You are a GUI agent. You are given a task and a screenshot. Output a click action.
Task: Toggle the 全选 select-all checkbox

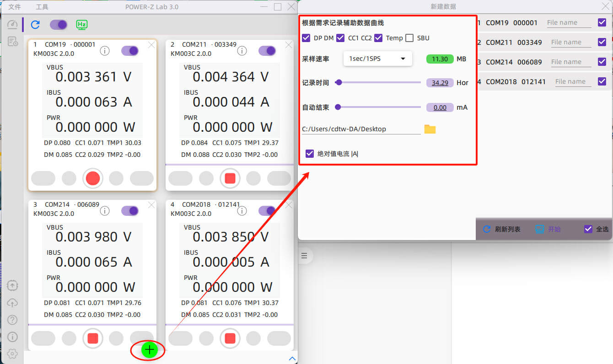[588, 229]
